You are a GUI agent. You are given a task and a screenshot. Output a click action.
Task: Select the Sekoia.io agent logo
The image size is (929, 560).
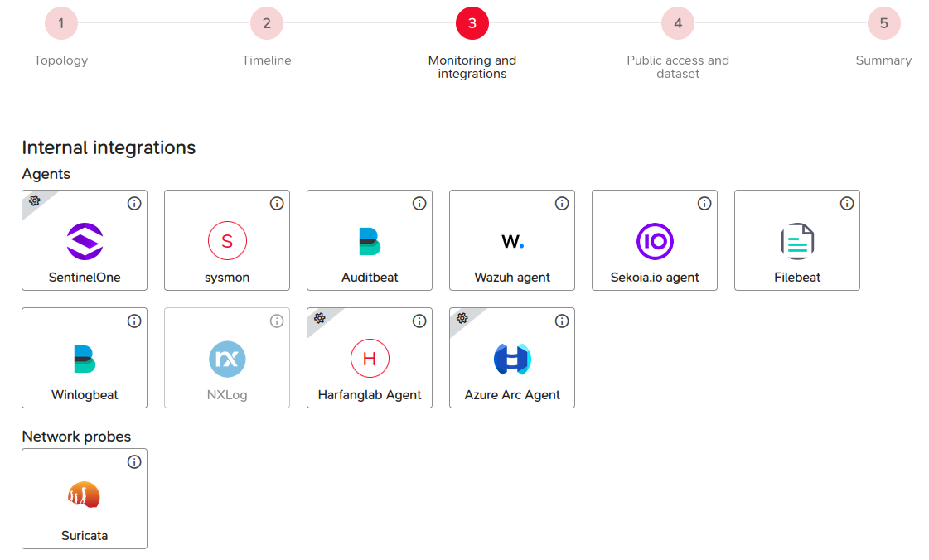(x=655, y=241)
